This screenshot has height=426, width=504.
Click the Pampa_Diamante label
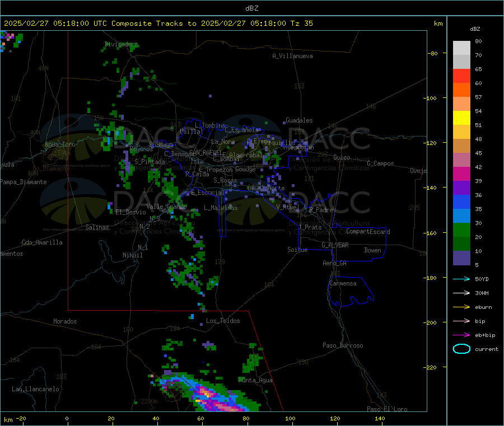[x=23, y=182]
